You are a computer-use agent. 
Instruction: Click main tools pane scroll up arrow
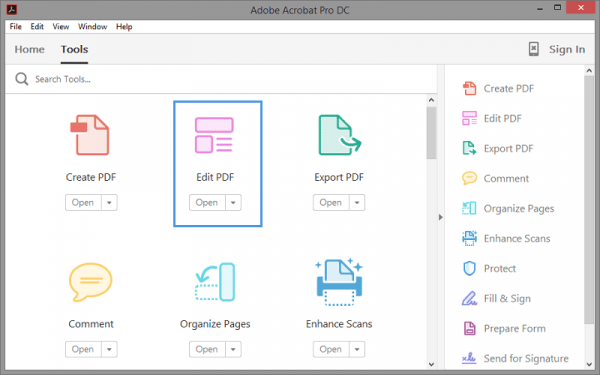click(x=431, y=100)
